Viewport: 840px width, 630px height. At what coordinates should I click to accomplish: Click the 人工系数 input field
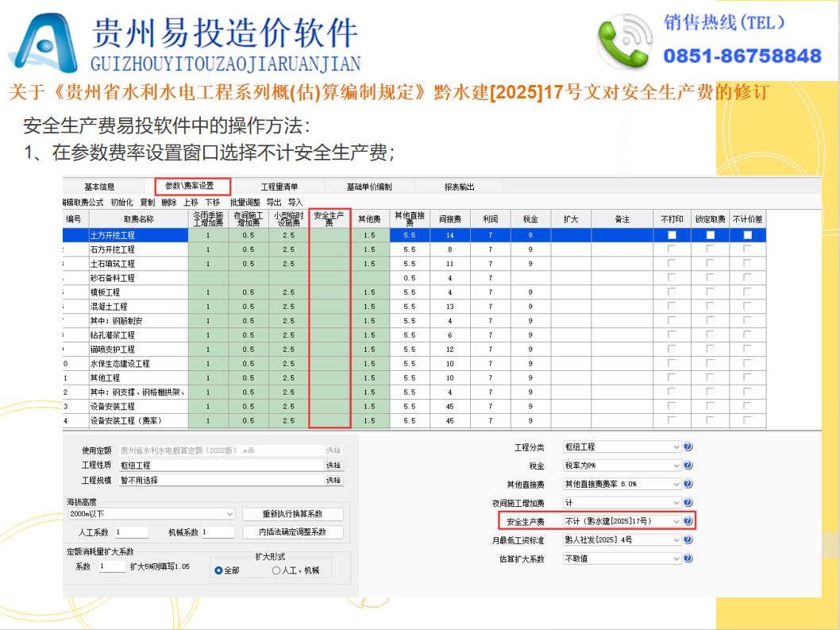[132, 532]
